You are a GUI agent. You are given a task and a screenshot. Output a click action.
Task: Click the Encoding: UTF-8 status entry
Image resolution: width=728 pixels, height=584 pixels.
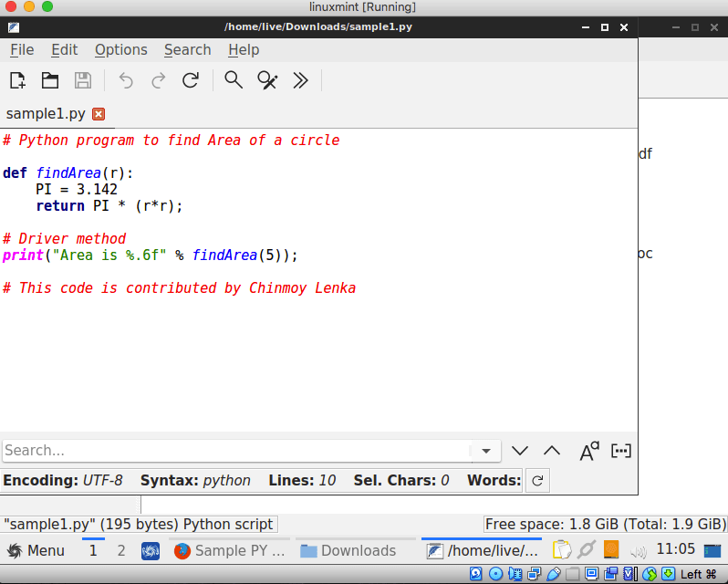pyautogui.click(x=63, y=480)
